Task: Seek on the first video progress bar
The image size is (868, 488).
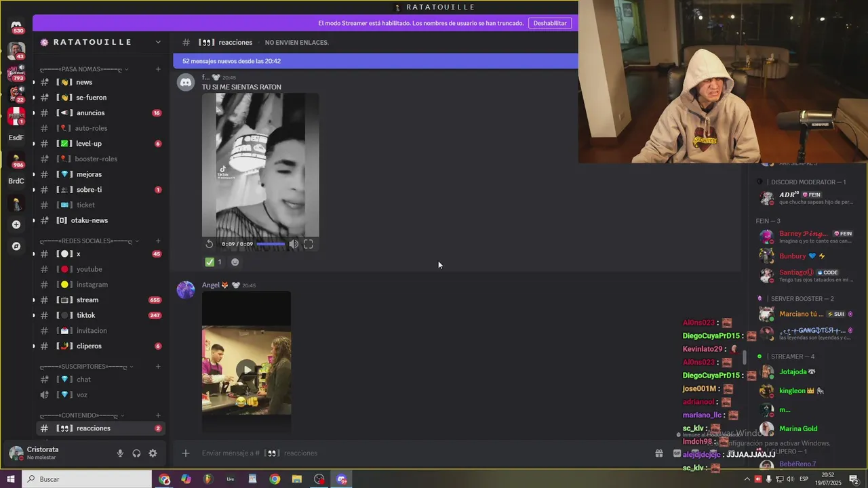Action: click(x=271, y=244)
